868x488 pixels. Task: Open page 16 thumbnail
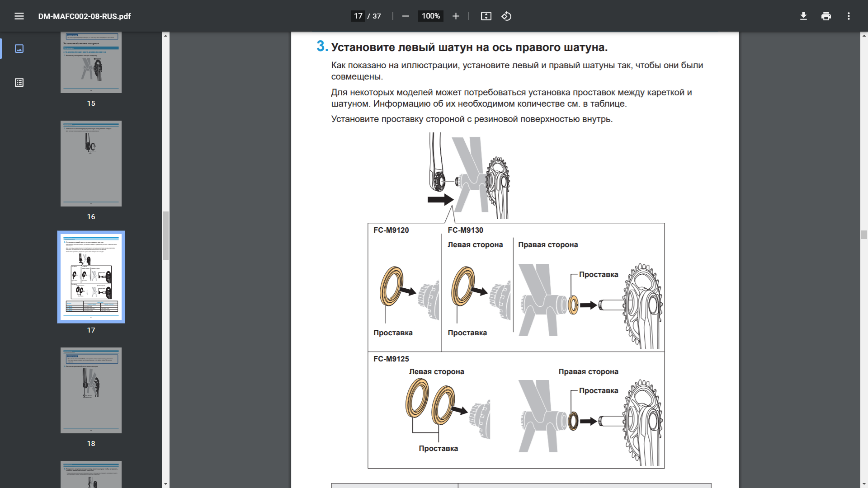91,164
